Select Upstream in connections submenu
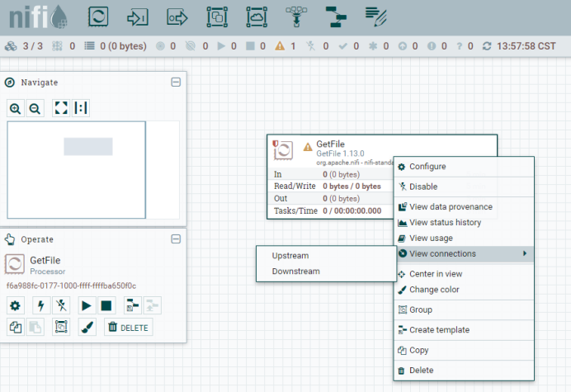The width and height of the screenshot is (571, 392). coord(326,256)
